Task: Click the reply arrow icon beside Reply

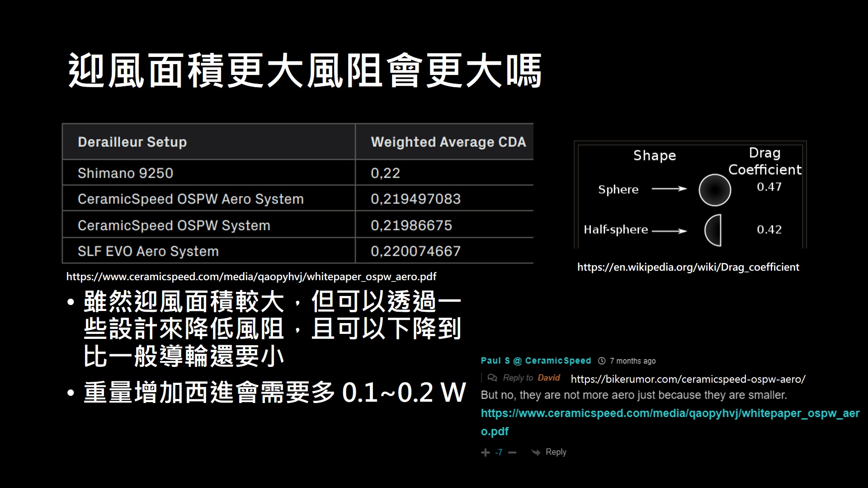Action: click(x=536, y=452)
